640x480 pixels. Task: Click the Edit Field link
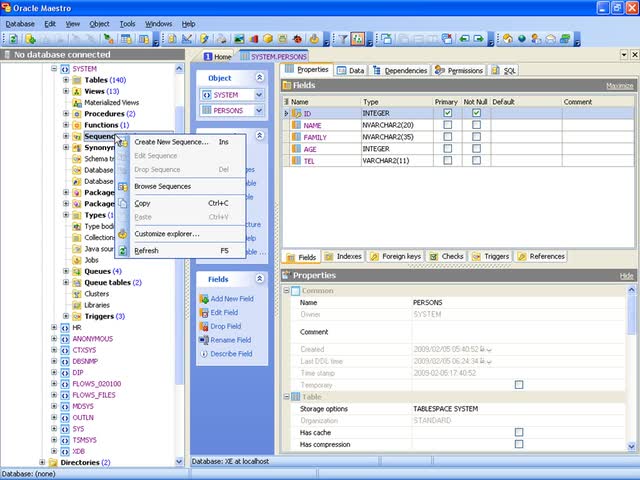click(x=224, y=313)
